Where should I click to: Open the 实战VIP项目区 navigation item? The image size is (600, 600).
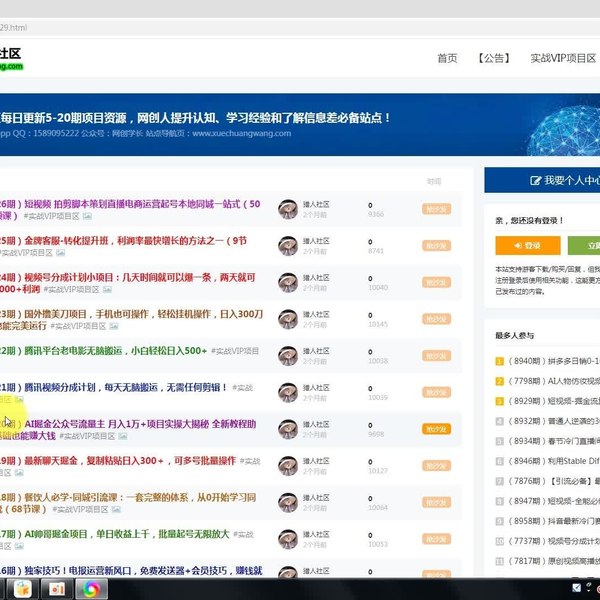[x=562, y=59]
